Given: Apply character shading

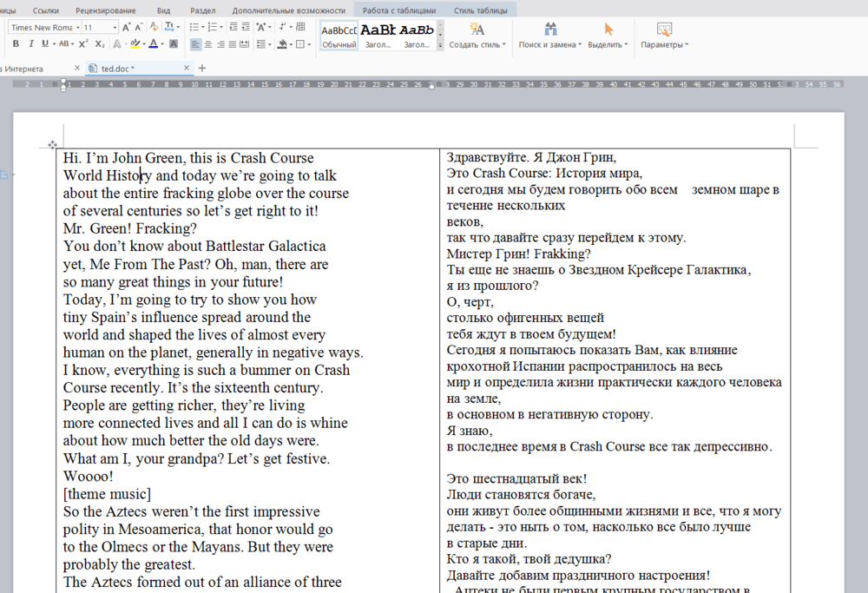Looking at the screenshot, I should (x=174, y=43).
